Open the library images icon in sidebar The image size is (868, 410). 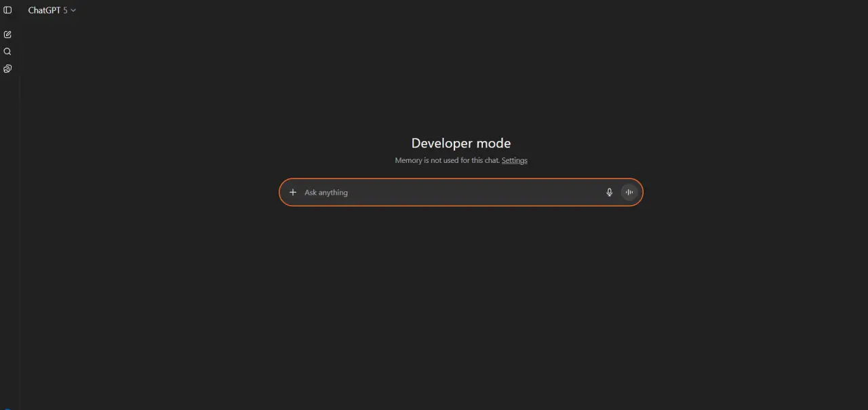[x=7, y=69]
